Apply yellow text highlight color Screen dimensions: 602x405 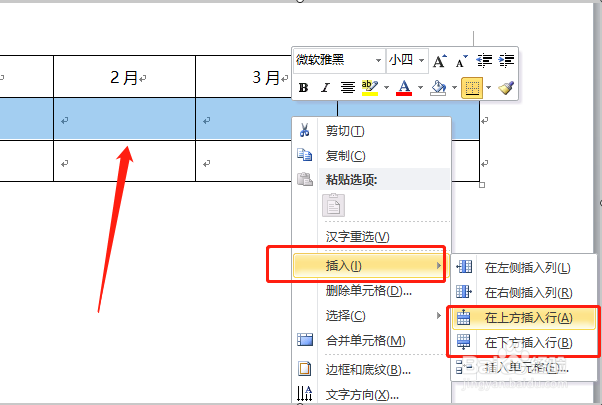tap(370, 88)
